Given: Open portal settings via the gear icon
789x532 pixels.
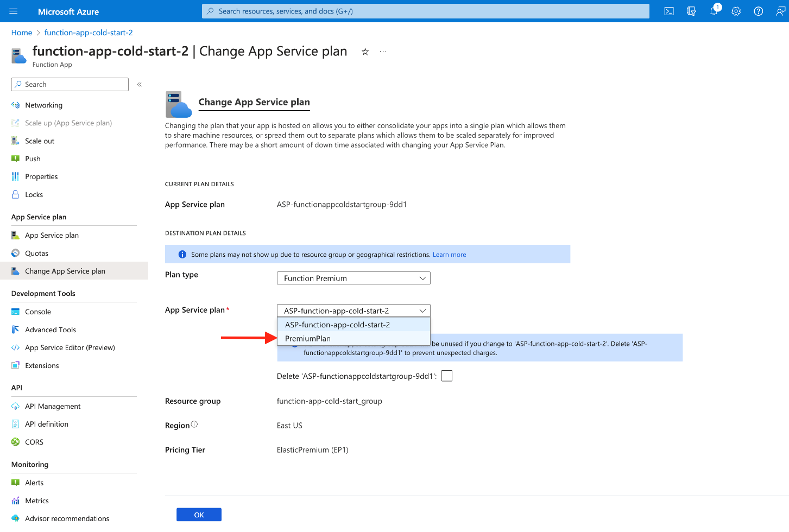Looking at the screenshot, I should pos(736,11).
